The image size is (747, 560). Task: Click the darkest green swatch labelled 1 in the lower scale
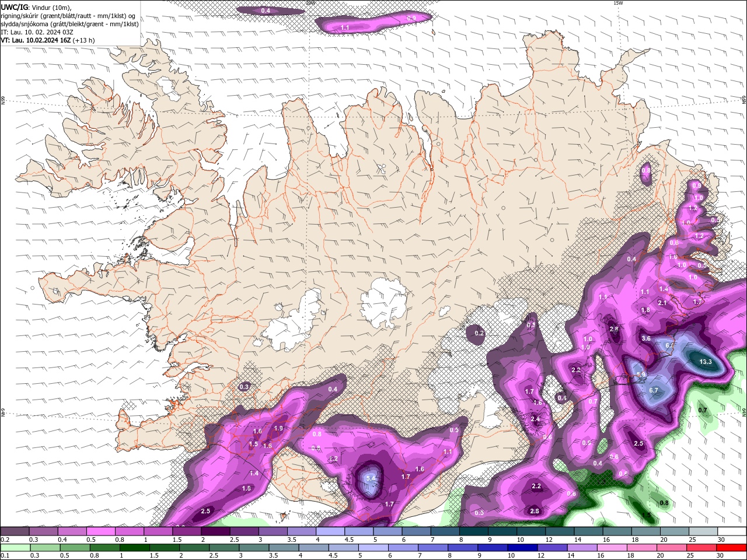(x=134, y=548)
